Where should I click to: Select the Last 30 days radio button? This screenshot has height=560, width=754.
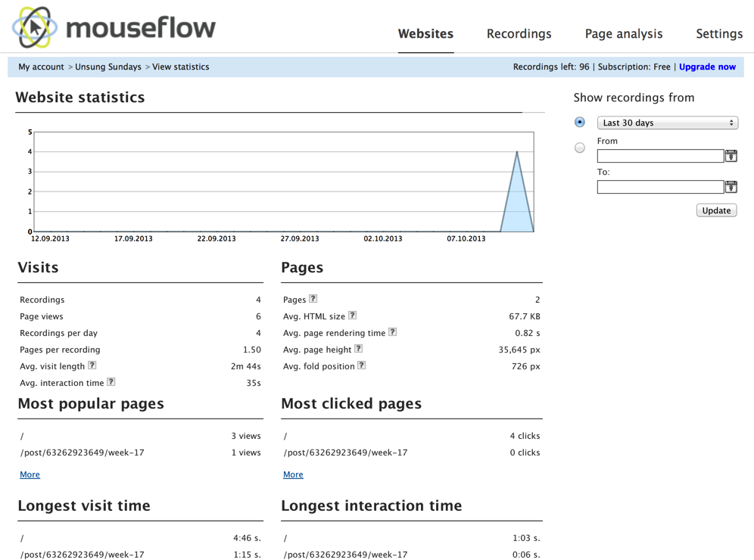pyautogui.click(x=580, y=122)
